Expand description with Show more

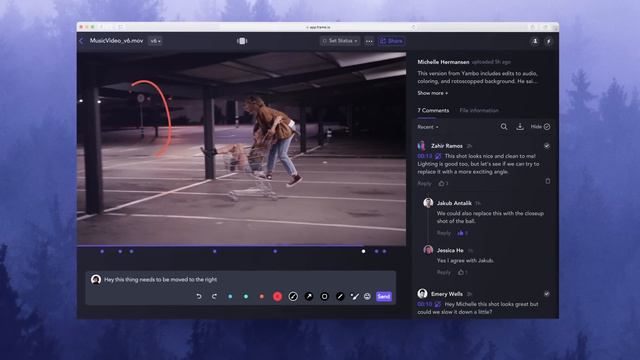click(432, 93)
